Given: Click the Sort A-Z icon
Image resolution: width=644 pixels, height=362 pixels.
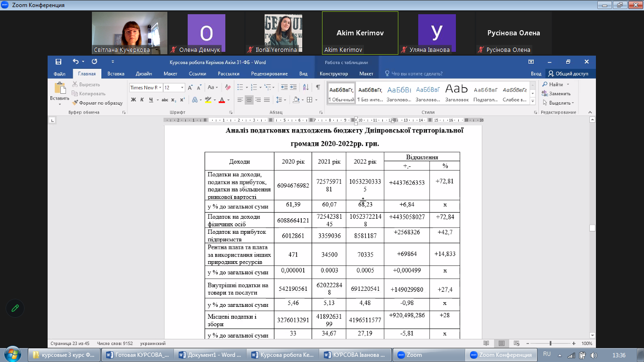Looking at the screenshot, I should (304, 88).
